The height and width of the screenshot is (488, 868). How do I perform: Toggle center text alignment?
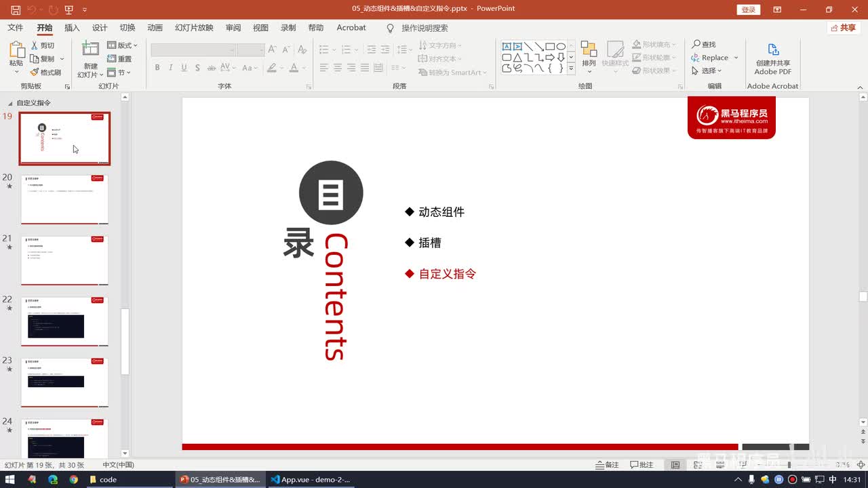[338, 68]
